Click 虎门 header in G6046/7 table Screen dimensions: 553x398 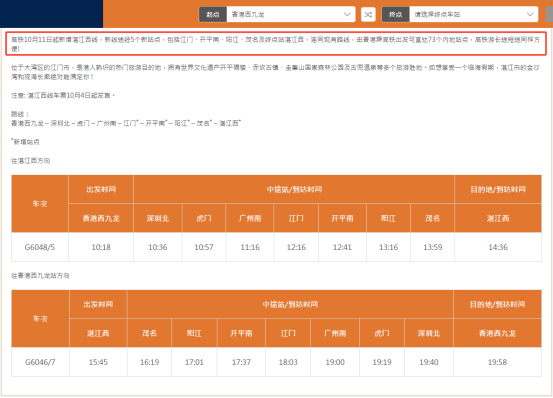tap(382, 333)
